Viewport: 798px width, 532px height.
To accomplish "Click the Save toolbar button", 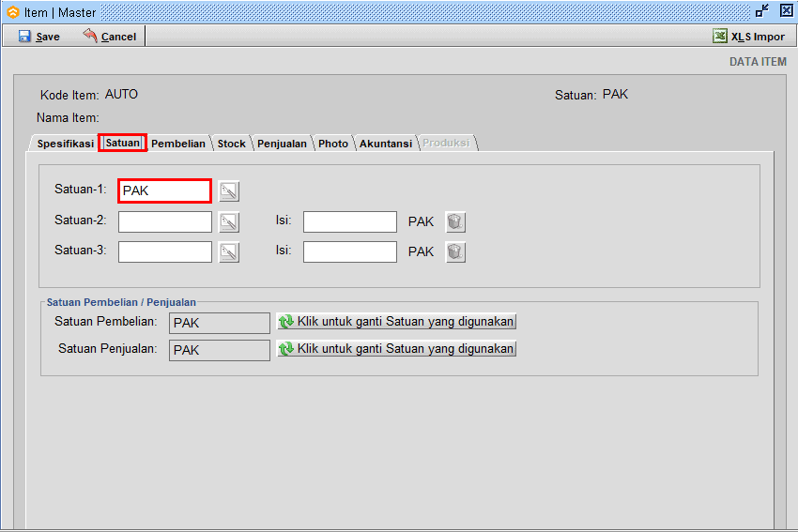I will [x=39, y=37].
